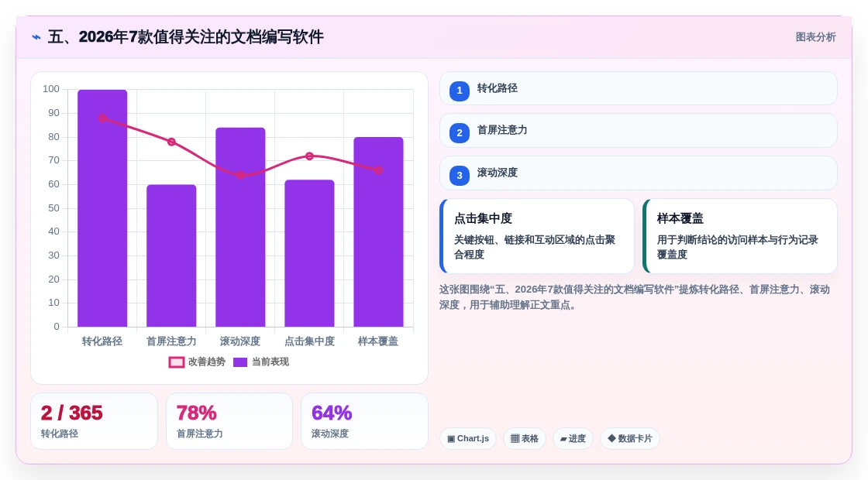
Task: Click the 图表分析 label in header
Action: pyautogui.click(x=815, y=37)
